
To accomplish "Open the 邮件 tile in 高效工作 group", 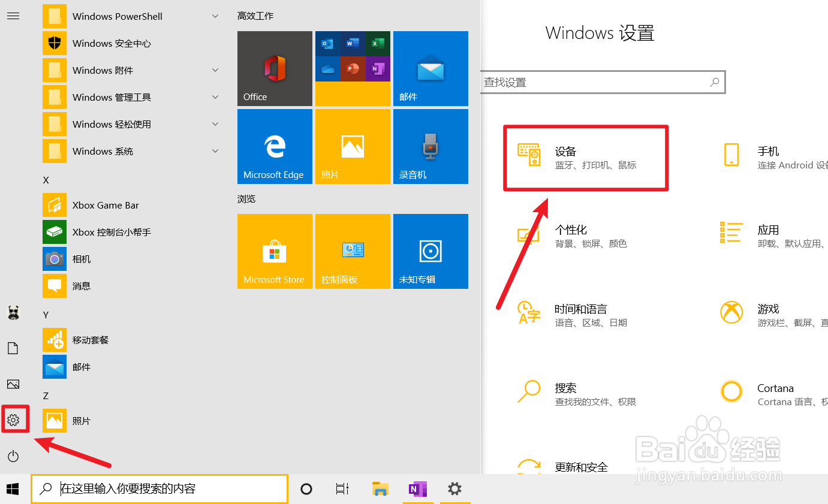I will (x=430, y=68).
